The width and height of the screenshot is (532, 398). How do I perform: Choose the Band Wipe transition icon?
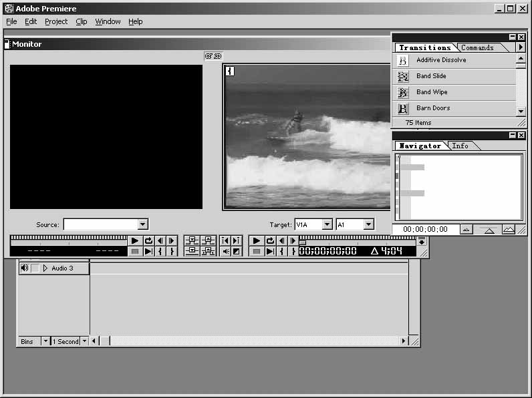point(403,92)
